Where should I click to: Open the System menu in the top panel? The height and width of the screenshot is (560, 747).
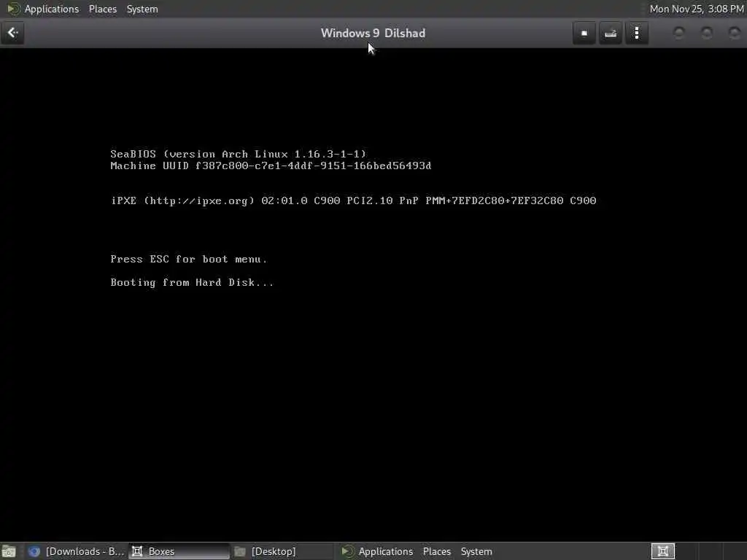(x=142, y=9)
